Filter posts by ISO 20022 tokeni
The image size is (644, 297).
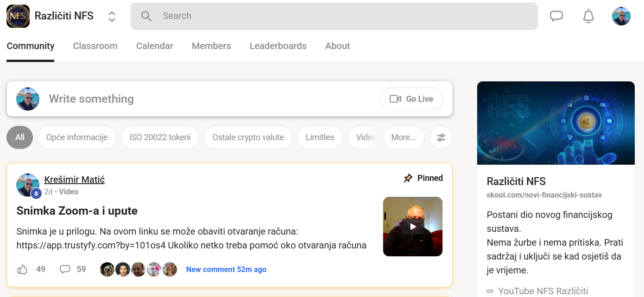(160, 137)
